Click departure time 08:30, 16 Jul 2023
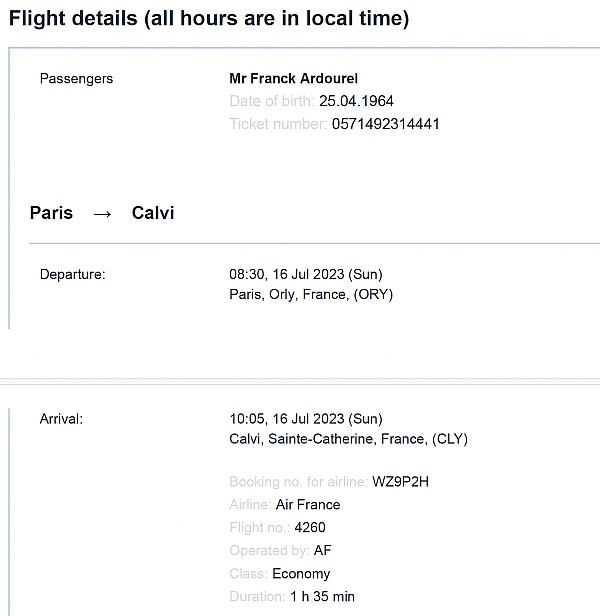Screen dimensions: 600x616 pos(306,274)
